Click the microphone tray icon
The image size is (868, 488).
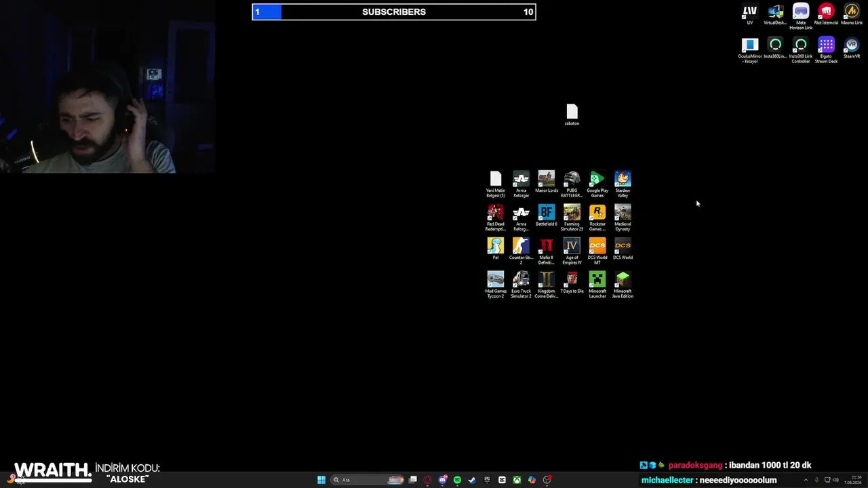(817, 480)
